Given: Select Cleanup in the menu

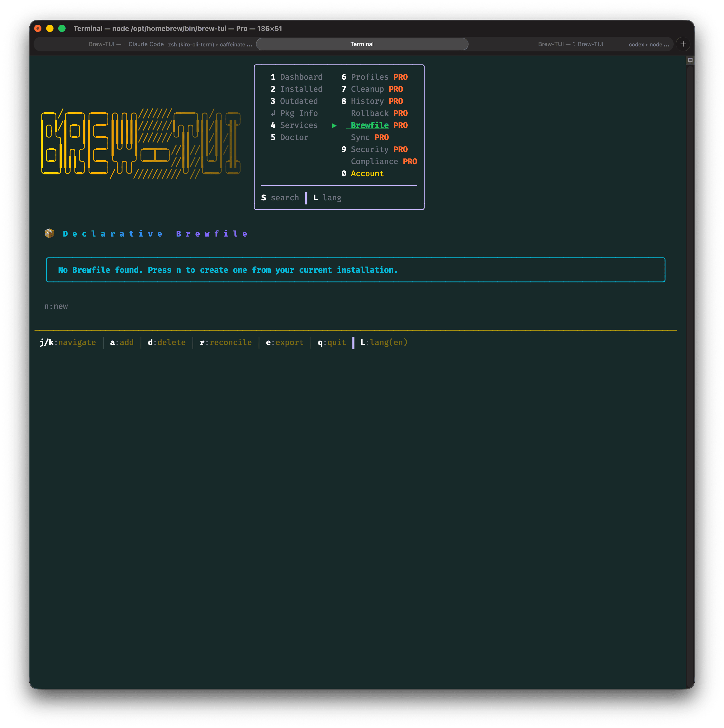Looking at the screenshot, I should pos(372,89).
